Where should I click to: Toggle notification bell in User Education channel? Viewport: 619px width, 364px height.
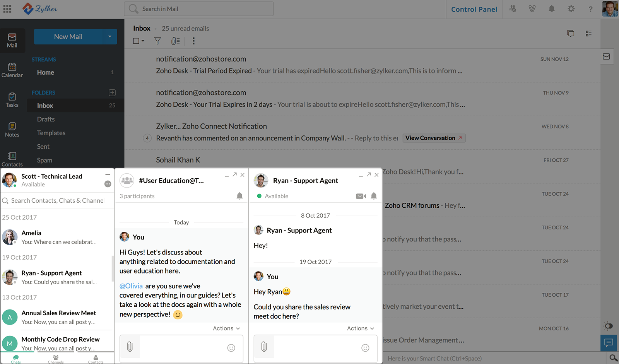coord(239,196)
